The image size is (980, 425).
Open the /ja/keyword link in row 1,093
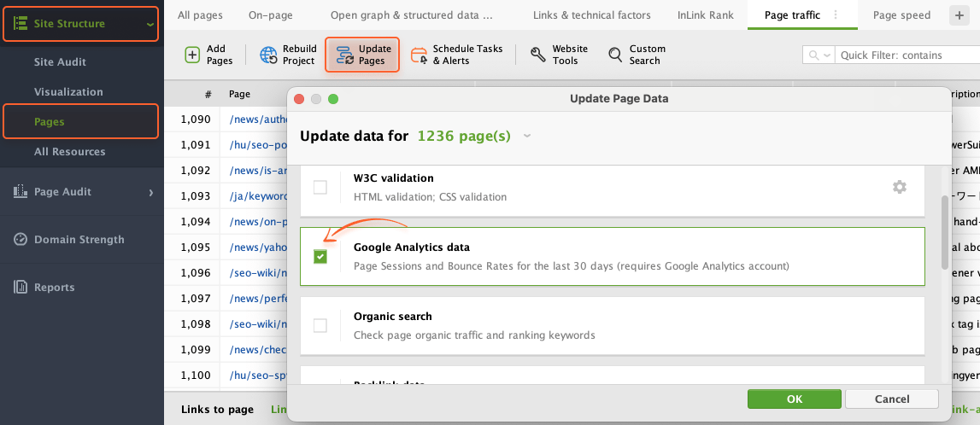pyautogui.click(x=258, y=196)
